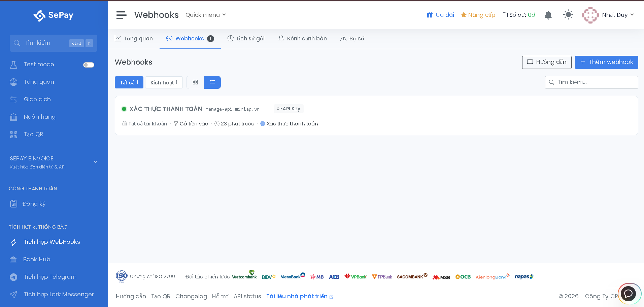Filter by Tất cả webhooks
Viewport: 644px width, 307px height.
[129, 82]
